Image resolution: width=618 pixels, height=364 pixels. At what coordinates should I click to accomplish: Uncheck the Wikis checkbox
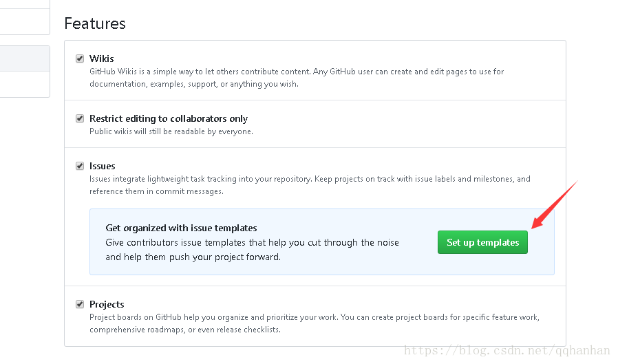click(80, 58)
